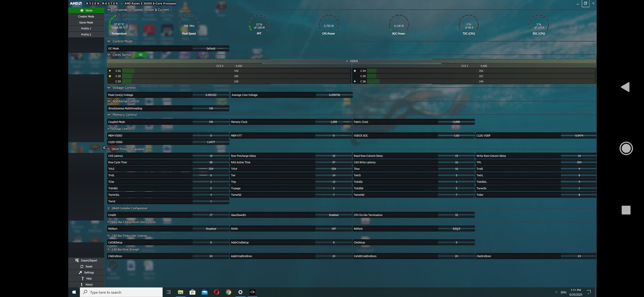Open the Windows notification center
The image size is (644, 297).
(588, 292)
